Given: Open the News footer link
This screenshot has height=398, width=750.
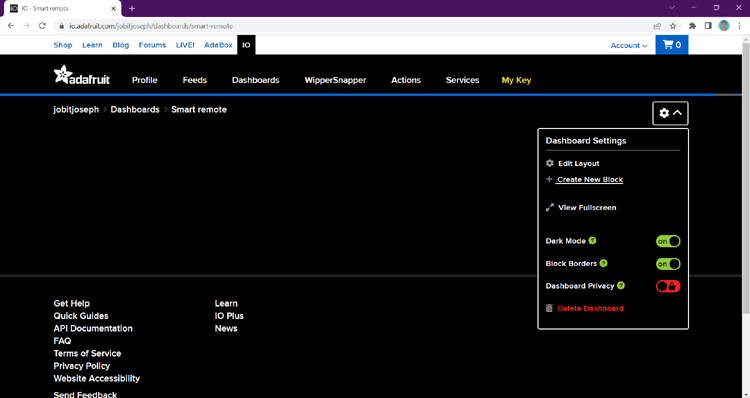Looking at the screenshot, I should tap(226, 328).
